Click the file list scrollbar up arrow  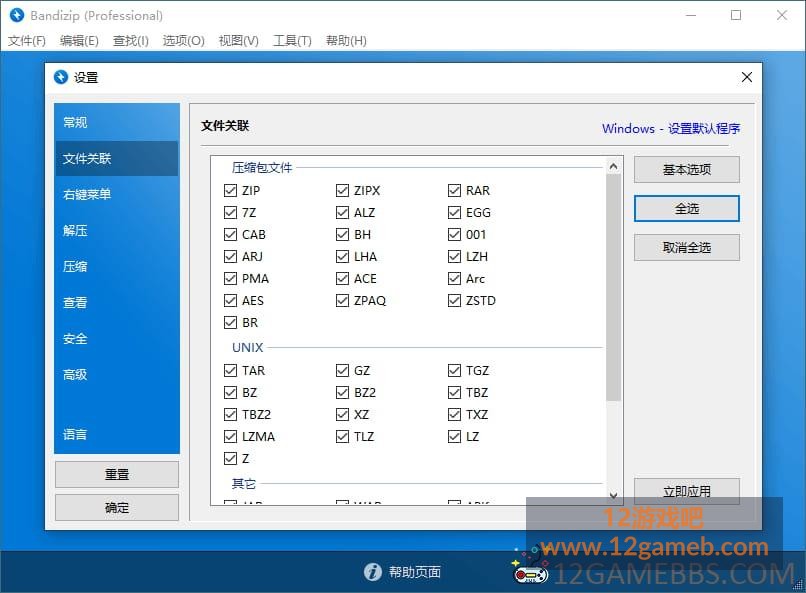(613, 166)
